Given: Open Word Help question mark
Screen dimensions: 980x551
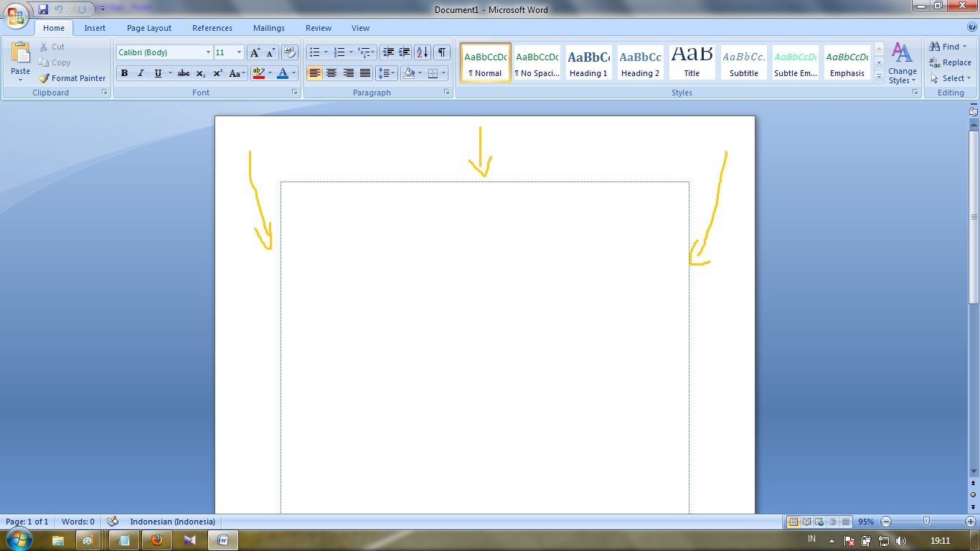Looking at the screenshot, I should (x=972, y=27).
